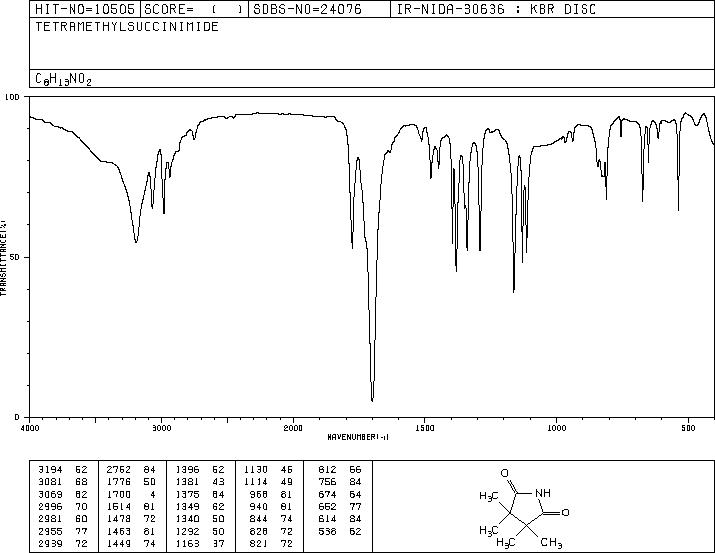Click the SCORE= ( ) header cell

194,9
